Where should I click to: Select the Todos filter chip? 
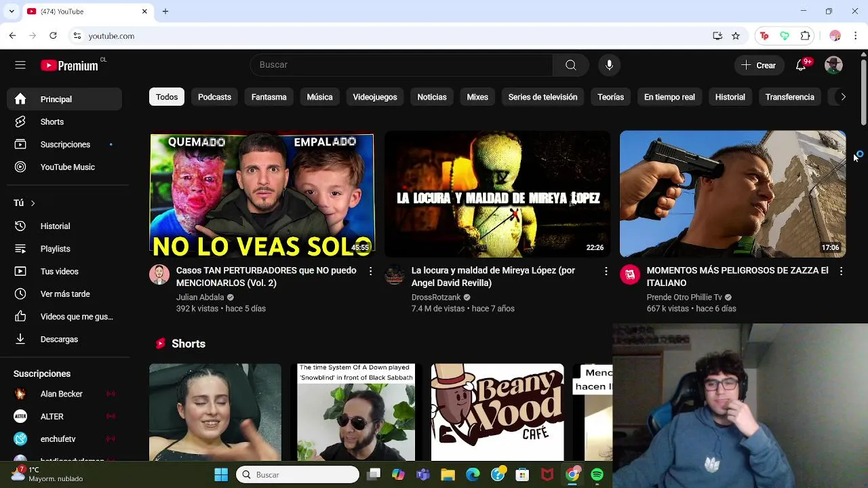pos(167,97)
